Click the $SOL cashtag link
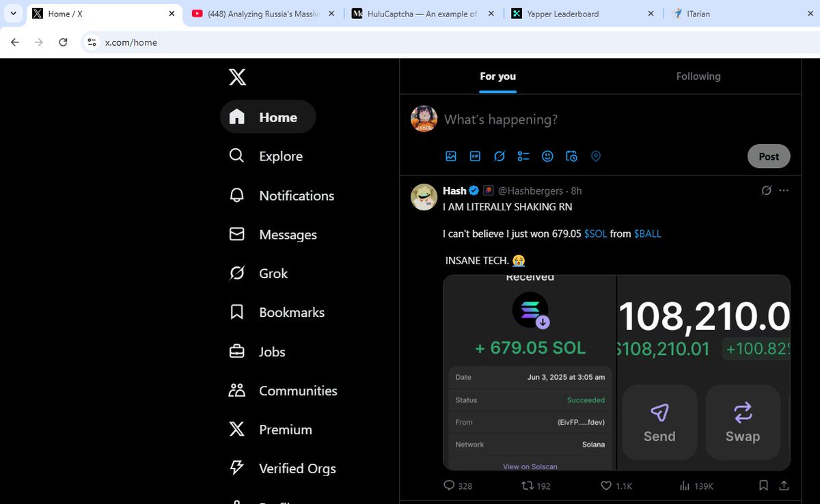This screenshot has width=820, height=504. click(595, 234)
